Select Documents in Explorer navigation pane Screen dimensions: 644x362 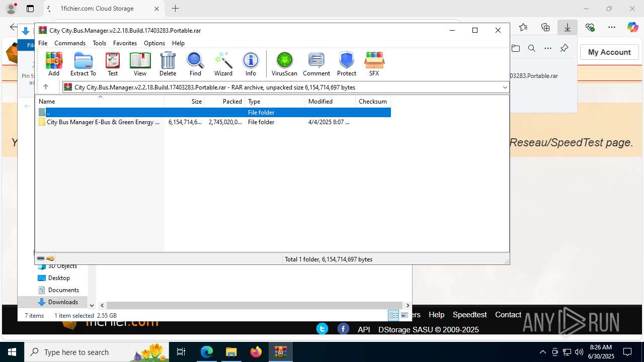point(58,290)
